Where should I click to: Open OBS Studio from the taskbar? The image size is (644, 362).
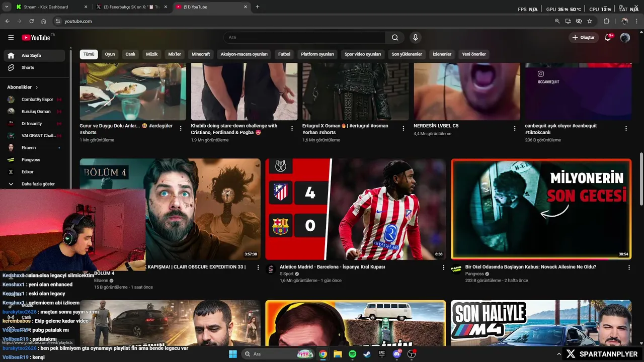412,354
